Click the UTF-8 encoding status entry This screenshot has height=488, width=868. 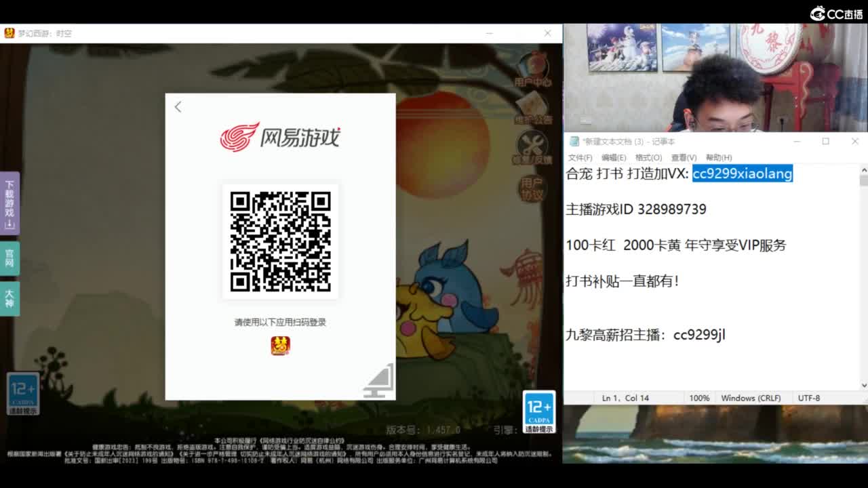(809, 398)
